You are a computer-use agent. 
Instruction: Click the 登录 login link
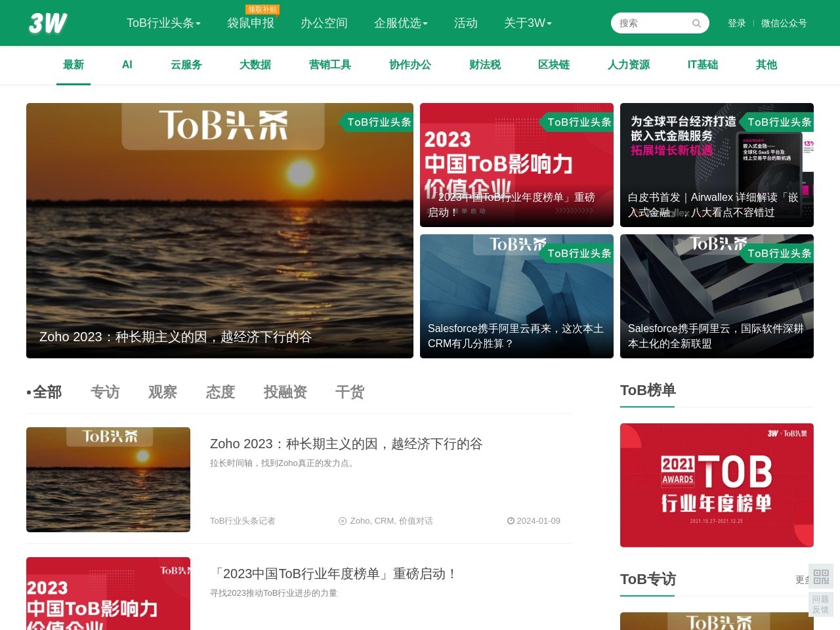(x=736, y=23)
